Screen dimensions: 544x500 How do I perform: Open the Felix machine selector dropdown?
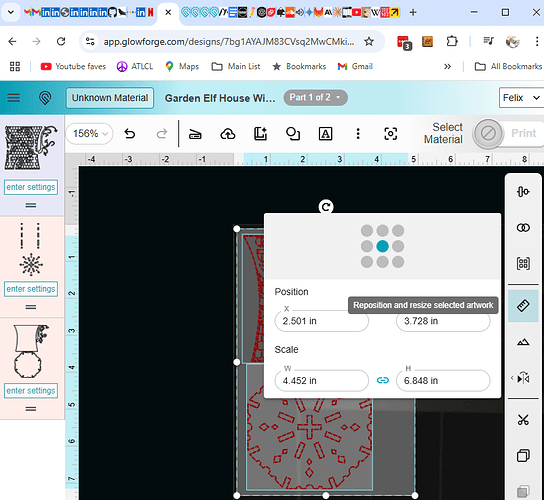tap(521, 98)
